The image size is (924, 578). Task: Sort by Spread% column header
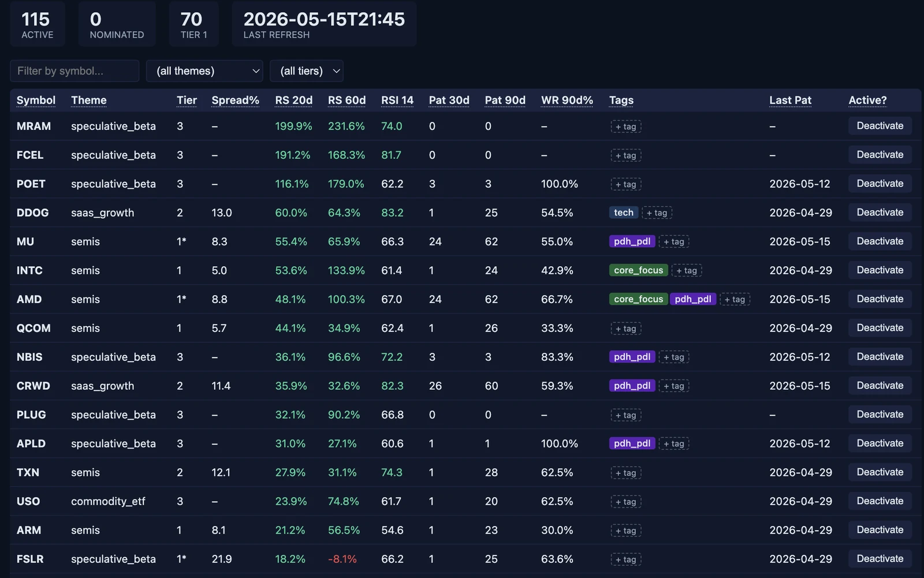coord(235,100)
